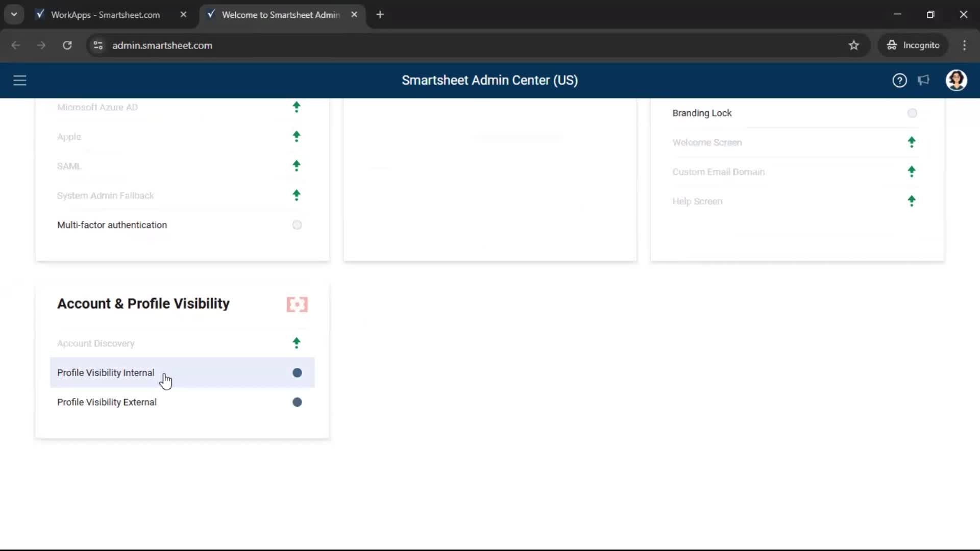Click the upgrade arrow beside Welcome Screen
The width and height of the screenshot is (980, 551).
point(912,142)
